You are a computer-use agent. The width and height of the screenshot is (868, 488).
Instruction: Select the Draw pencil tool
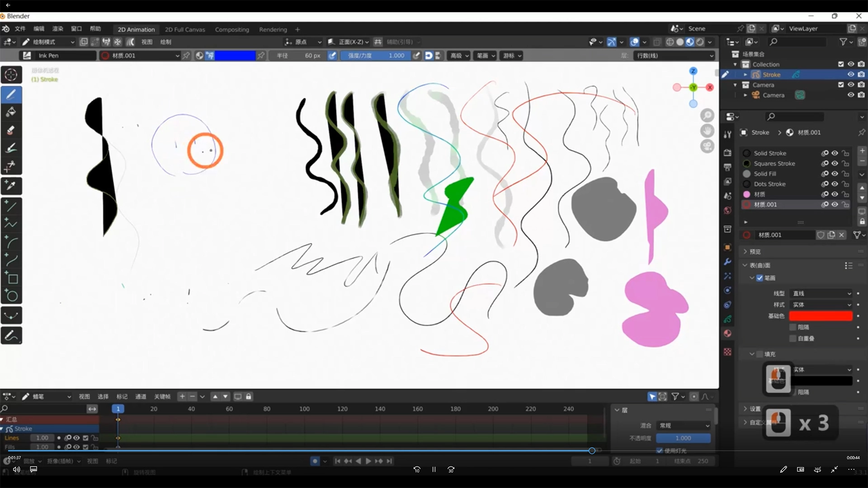11,94
